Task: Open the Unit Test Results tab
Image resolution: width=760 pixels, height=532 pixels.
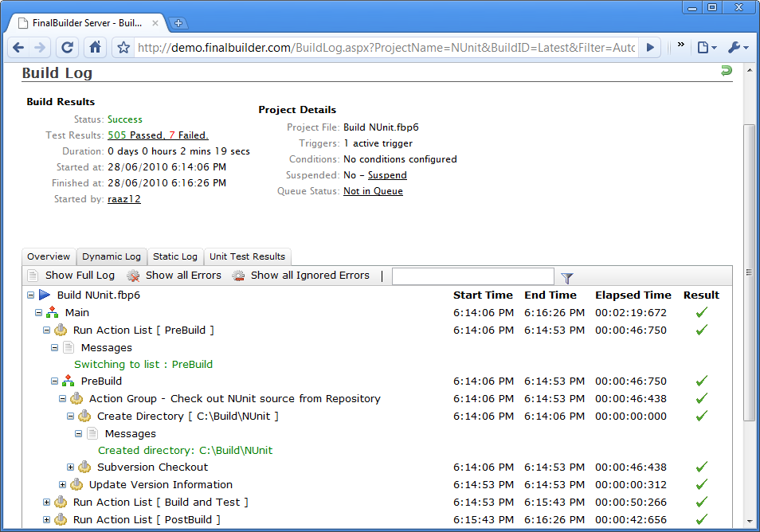Action: pos(247,256)
